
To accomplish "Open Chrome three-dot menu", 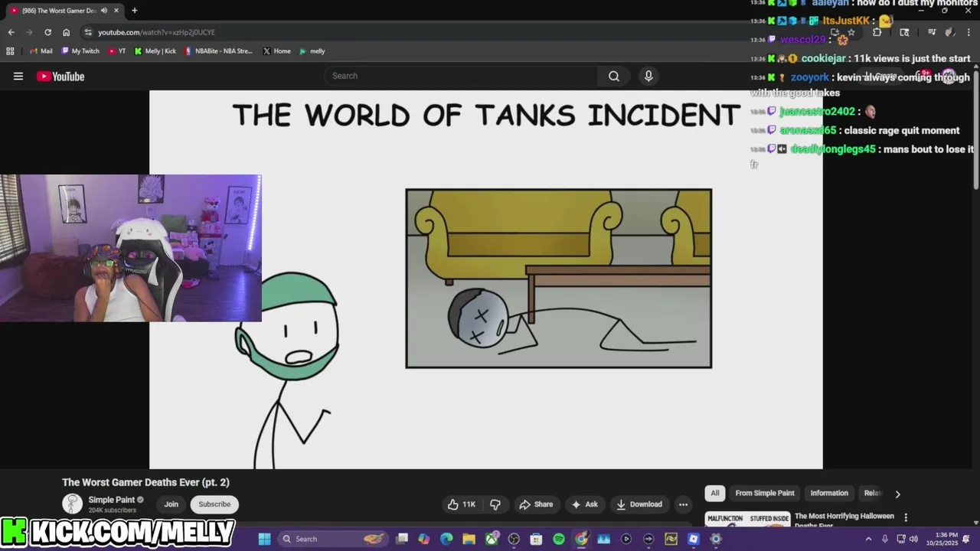I will point(967,32).
